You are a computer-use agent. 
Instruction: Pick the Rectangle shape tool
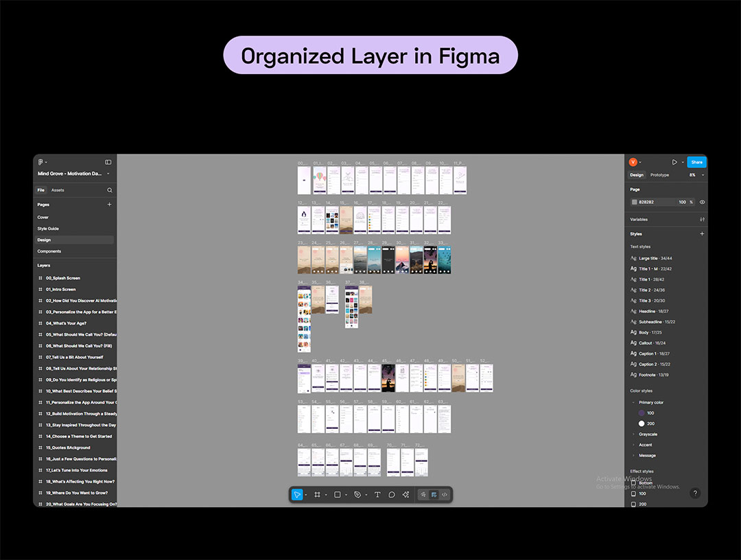tap(338, 495)
